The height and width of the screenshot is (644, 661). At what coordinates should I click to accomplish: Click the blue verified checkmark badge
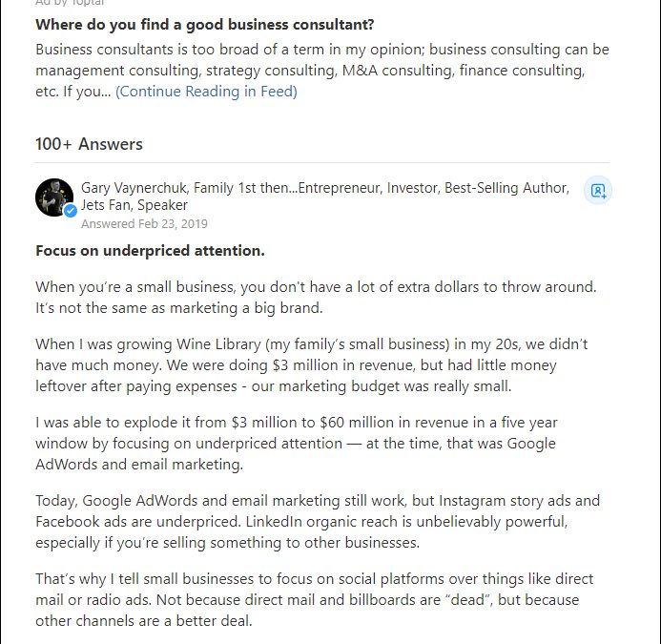[x=70, y=211]
